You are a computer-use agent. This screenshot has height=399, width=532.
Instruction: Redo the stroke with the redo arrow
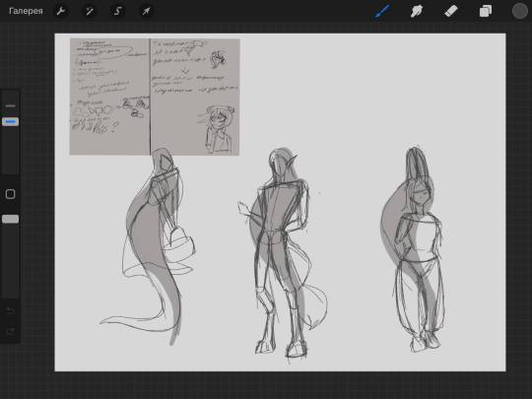10,331
